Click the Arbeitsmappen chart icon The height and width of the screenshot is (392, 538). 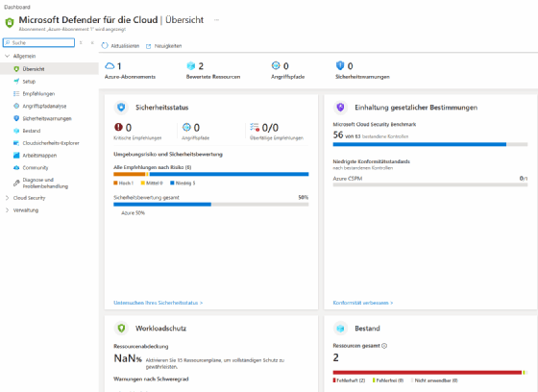16,156
